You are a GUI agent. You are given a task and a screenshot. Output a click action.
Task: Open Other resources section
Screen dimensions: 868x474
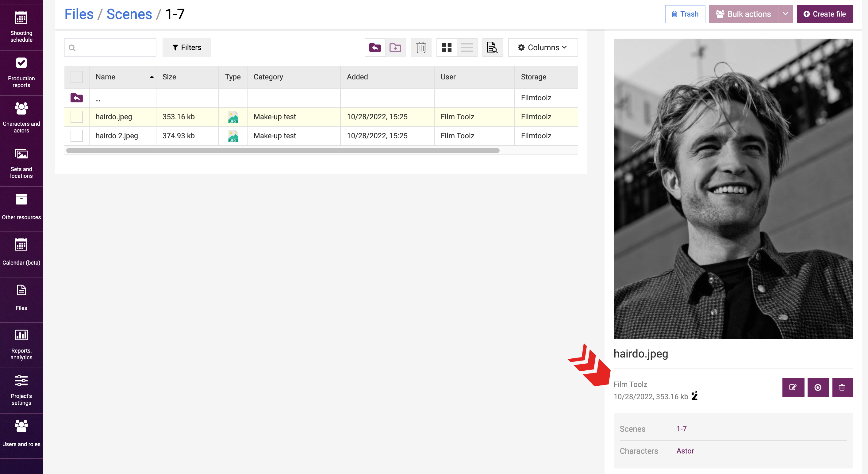tap(21, 209)
